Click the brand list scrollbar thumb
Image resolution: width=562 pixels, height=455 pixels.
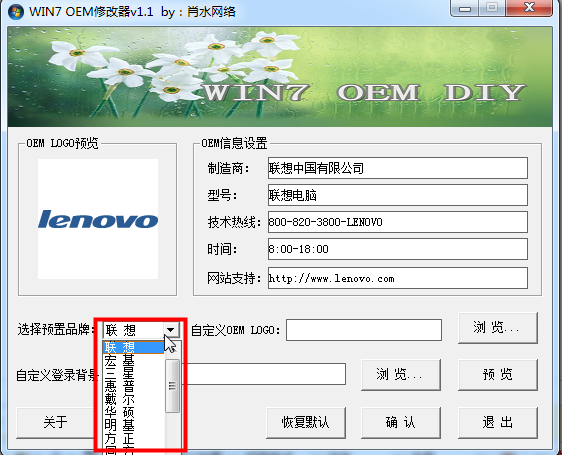coord(172,386)
